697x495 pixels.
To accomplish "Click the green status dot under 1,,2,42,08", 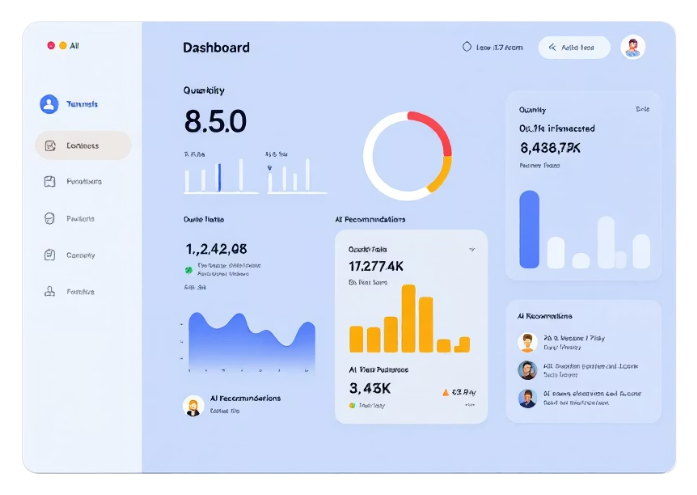I will tap(188, 269).
